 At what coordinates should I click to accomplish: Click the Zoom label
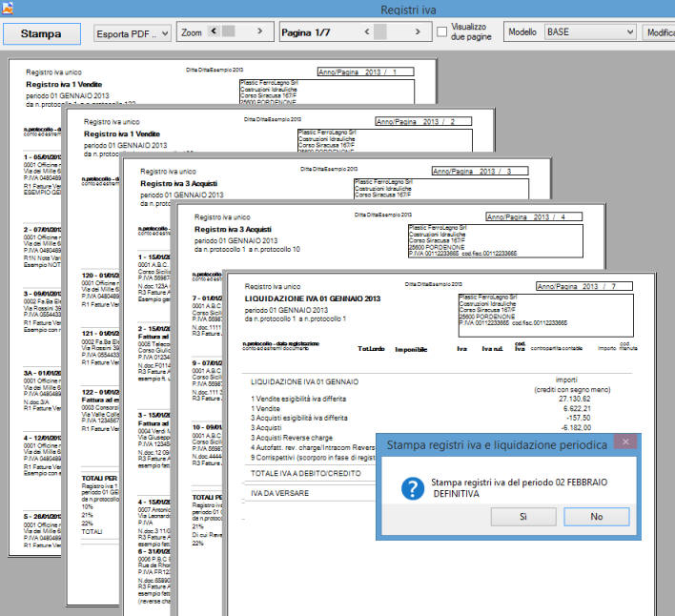pos(192,32)
